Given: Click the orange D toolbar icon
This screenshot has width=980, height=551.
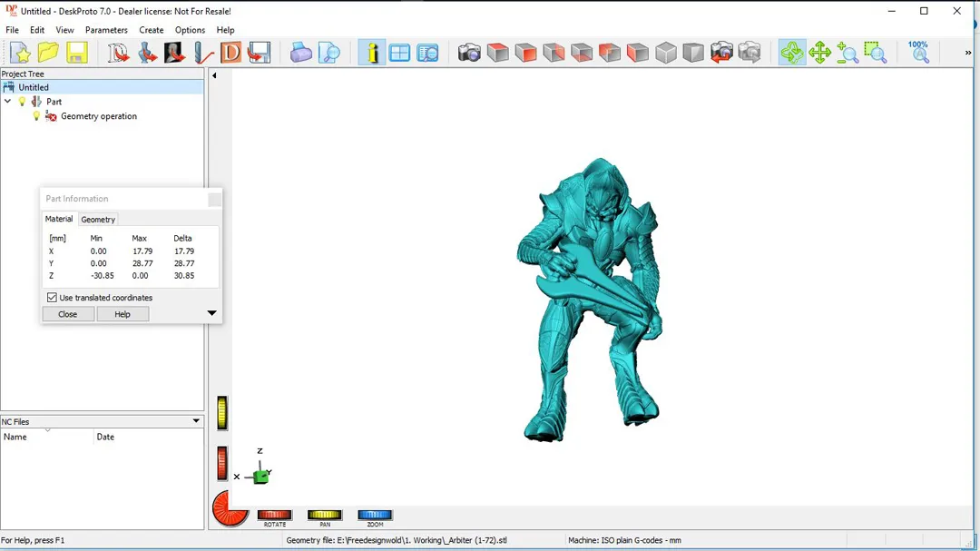Looking at the screenshot, I should (x=230, y=53).
